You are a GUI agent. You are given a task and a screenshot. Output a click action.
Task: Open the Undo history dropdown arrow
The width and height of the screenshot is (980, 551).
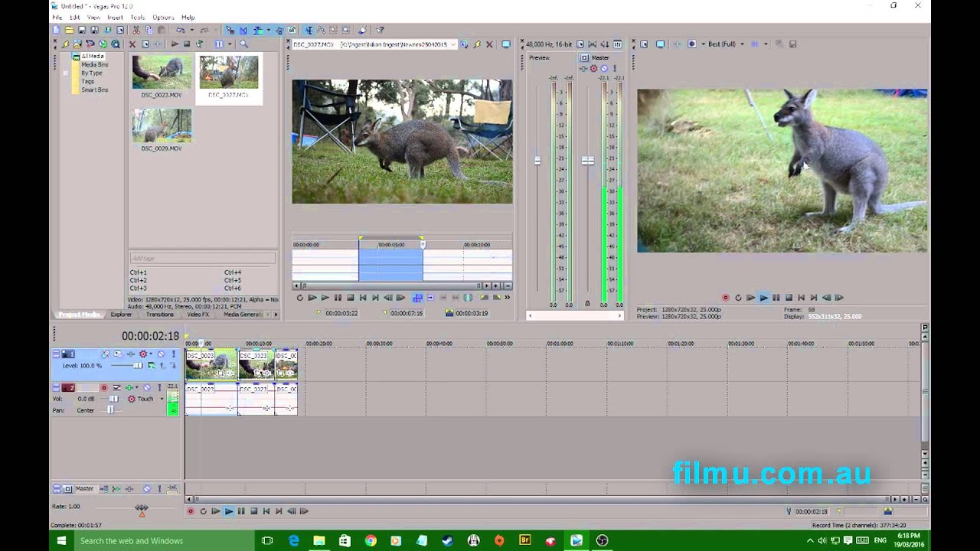coord(192,30)
